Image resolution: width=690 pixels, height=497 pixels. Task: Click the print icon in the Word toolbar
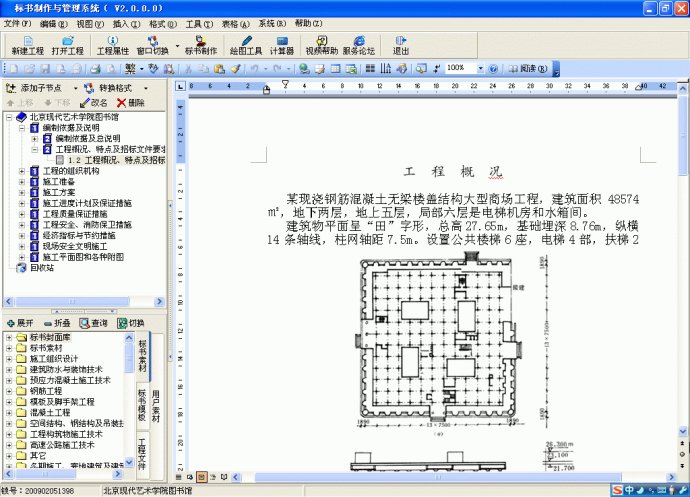[x=95, y=69]
